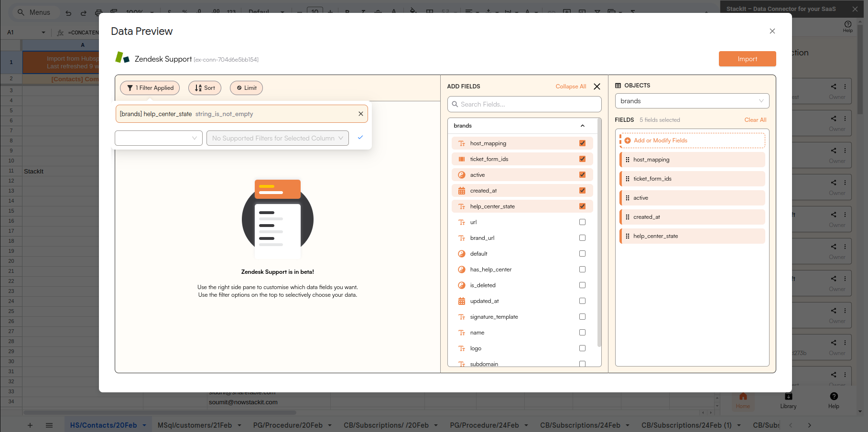
Task: Uncheck the active field checkbox
Action: 582,175
